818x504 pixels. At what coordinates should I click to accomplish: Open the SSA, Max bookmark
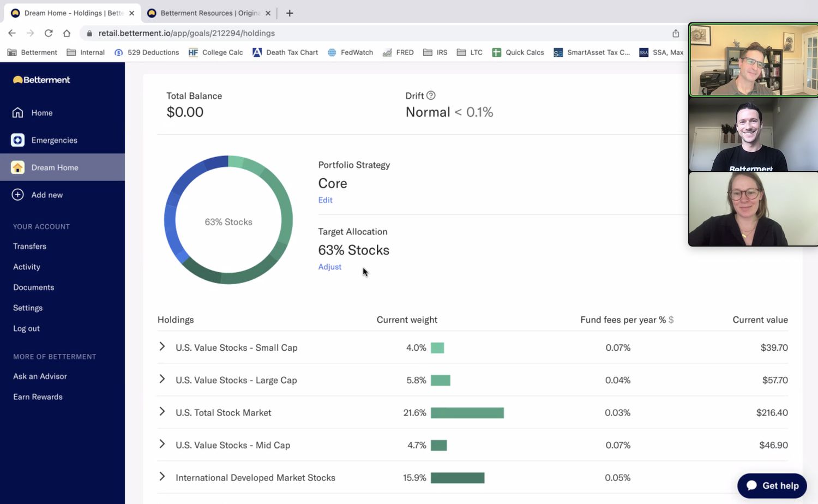(661, 52)
